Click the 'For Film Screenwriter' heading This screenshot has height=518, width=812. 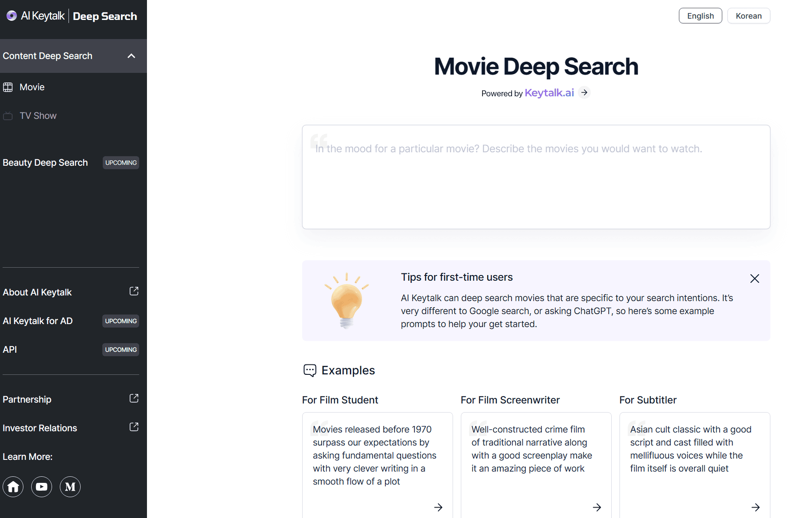510,400
